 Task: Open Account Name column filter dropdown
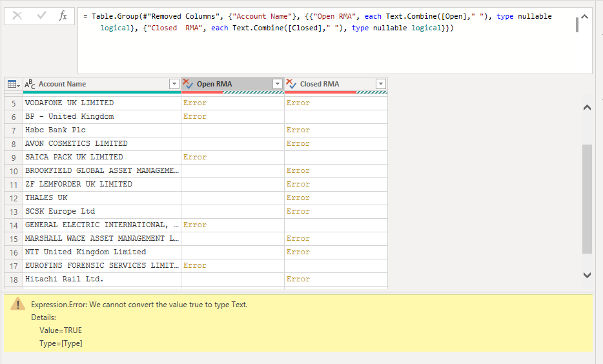click(x=174, y=84)
